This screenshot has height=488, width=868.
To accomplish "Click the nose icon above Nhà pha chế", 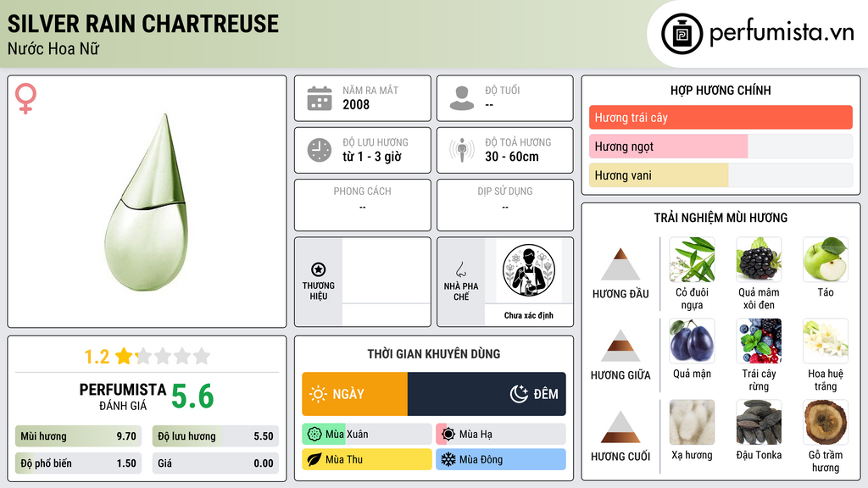I will click(460, 269).
